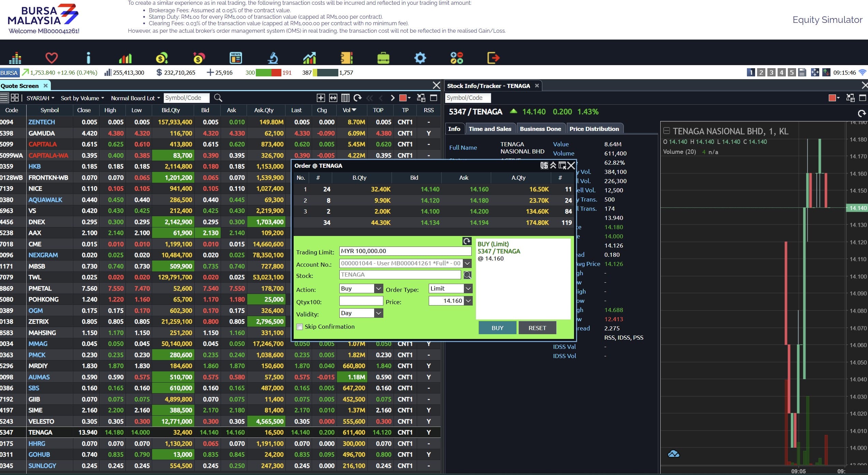
Task: Click the save layout floppy disk icon
Action: (802, 72)
